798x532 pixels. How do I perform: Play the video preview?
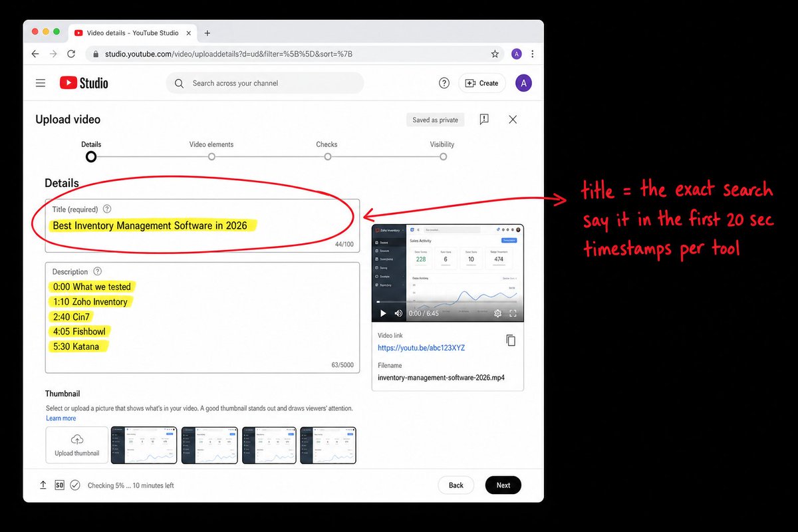tap(383, 313)
